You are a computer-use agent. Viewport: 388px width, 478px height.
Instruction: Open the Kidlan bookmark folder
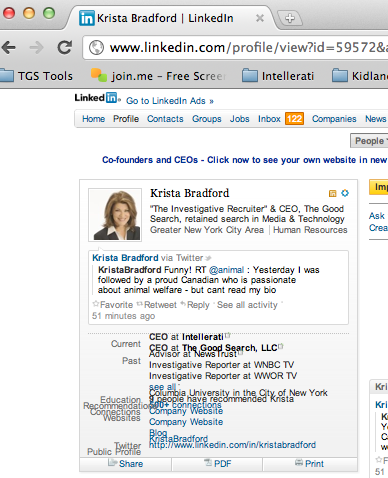[360, 76]
